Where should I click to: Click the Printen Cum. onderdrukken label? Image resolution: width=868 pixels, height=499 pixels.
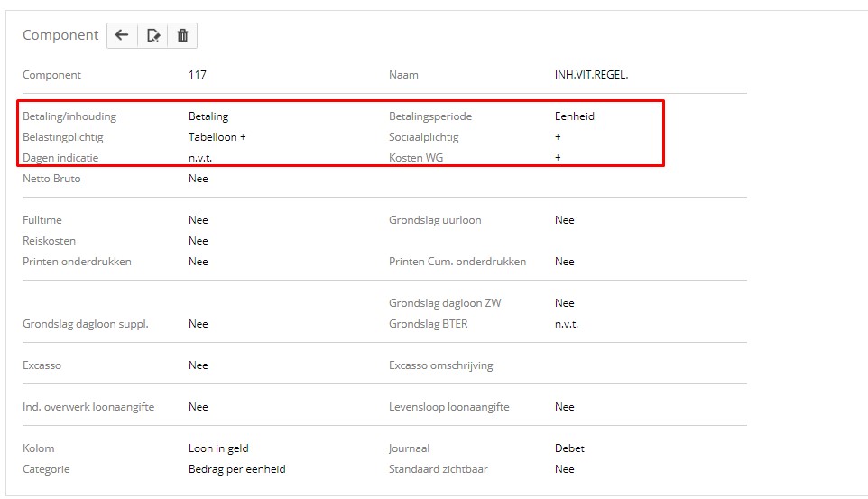click(457, 262)
